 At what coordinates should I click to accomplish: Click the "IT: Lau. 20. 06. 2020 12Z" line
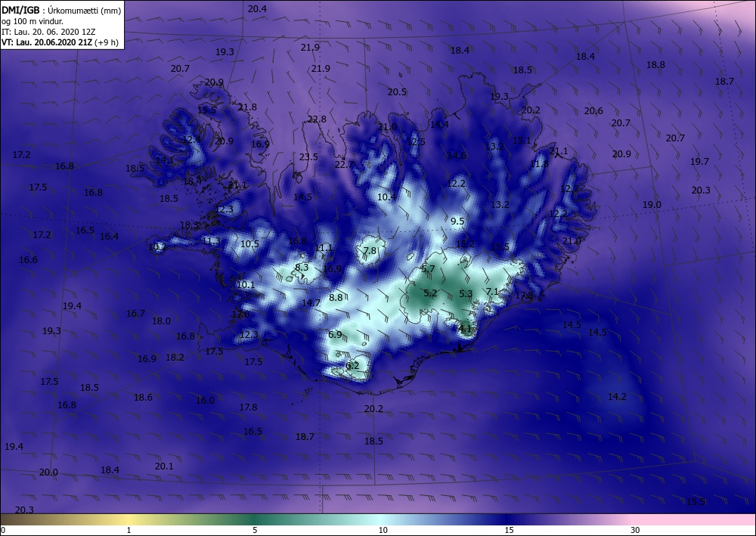pyautogui.click(x=48, y=32)
